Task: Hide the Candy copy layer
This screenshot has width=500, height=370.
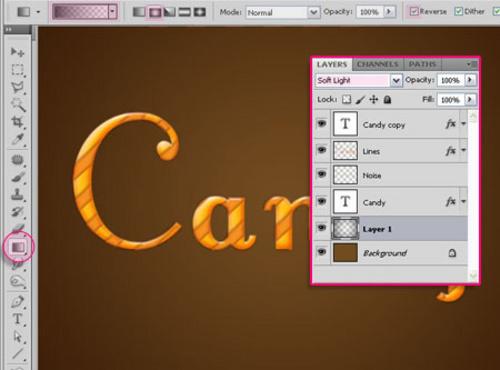Action: [x=322, y=124]
